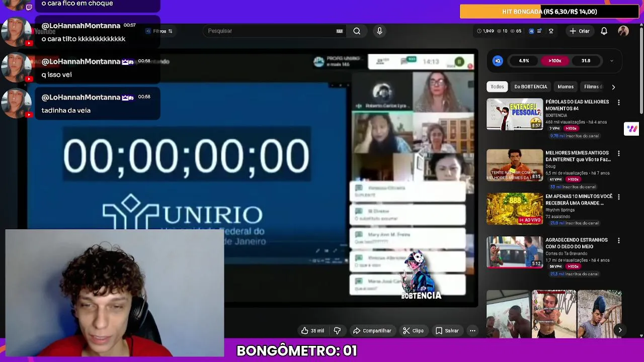Open channel Doug under memes video
Viewport: 644px width, 362px height.
click(550, 166)
